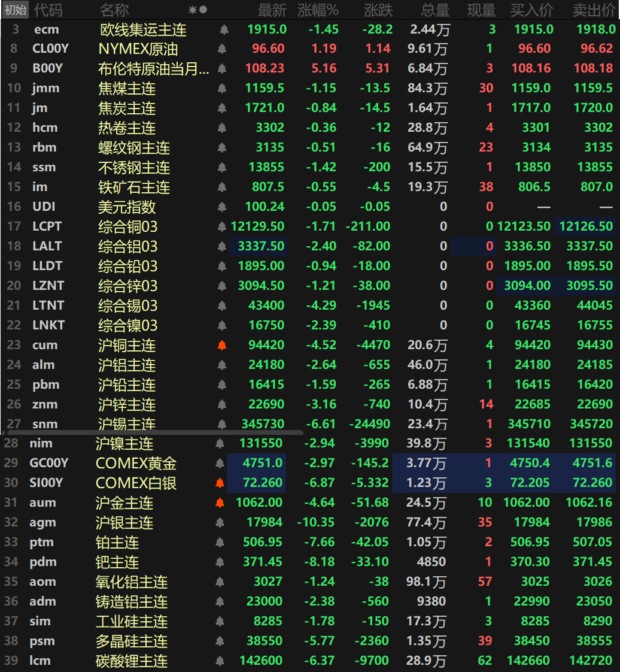Click the 代码 column header
The width and height of the screenshot is (620, 672).
(x=48, y=10)
